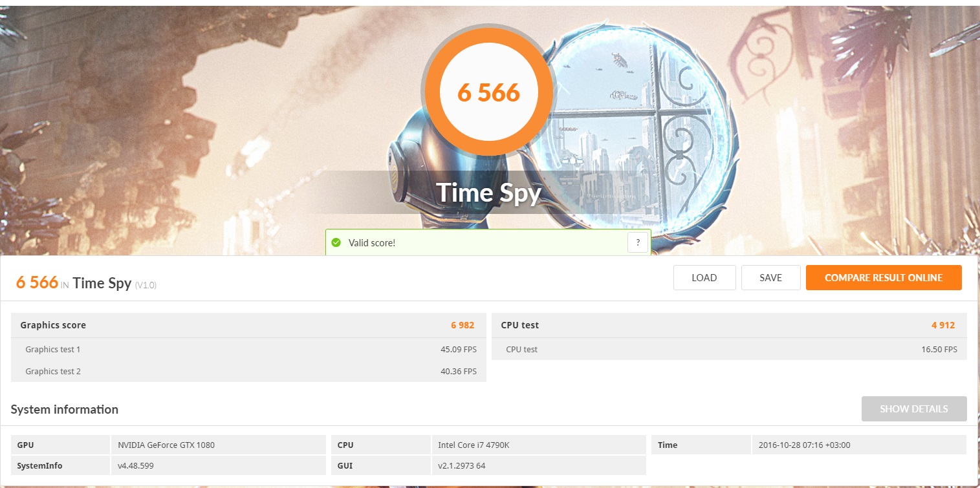Select the CPU test header row
The width and height of the screenshot is (980, 488).
pyautogui.click(x=729, y=325)
